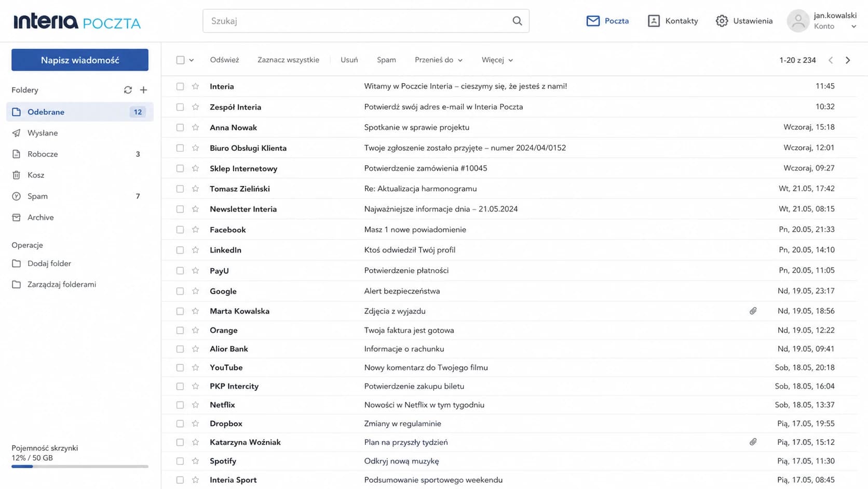
Task: Open message 'Twoja faktura jest gotowa'
Action: click(x=409, y=331)
